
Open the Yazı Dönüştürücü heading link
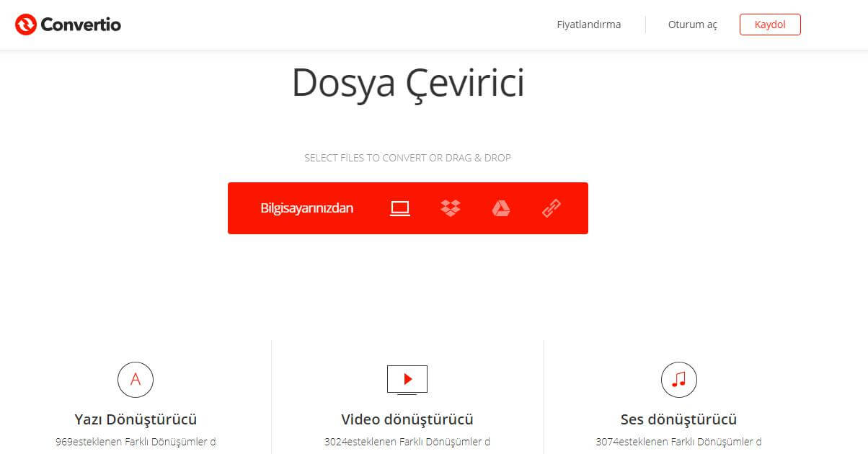click(x=136, y=419)
